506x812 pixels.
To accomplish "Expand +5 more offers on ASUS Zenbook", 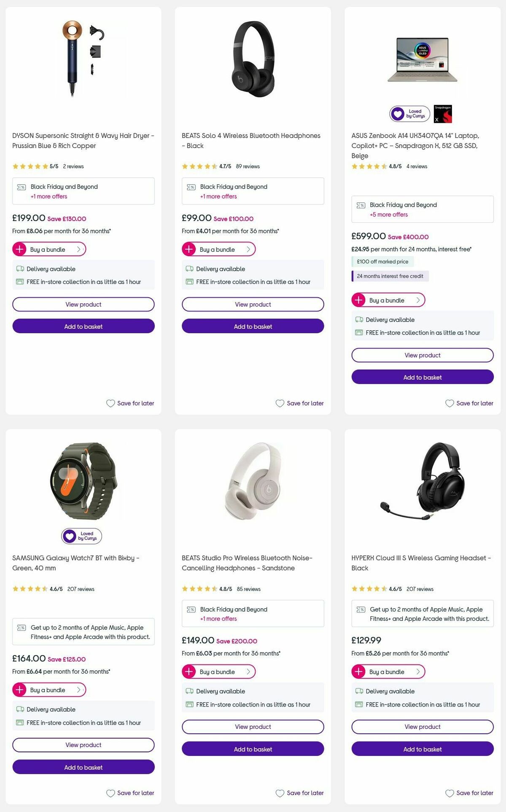I will (x=388, y=215).
